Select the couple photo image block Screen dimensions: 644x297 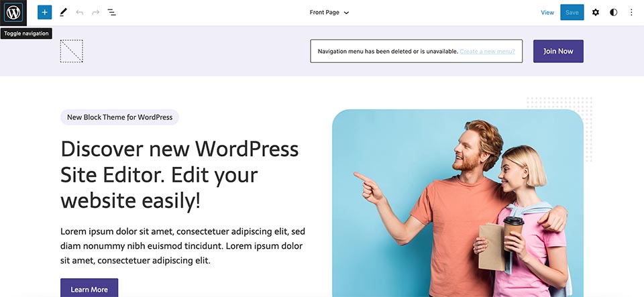[458, 203]
